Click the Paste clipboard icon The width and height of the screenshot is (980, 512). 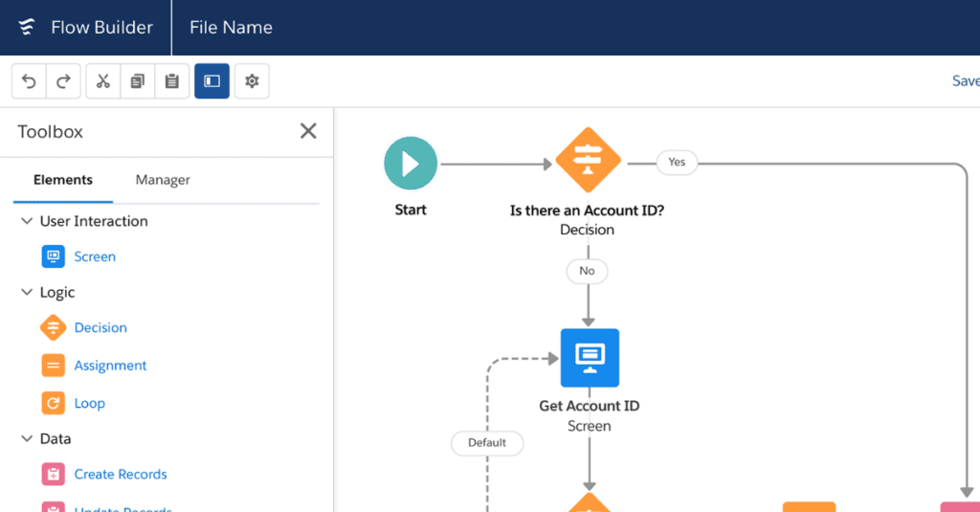(172, 81)
